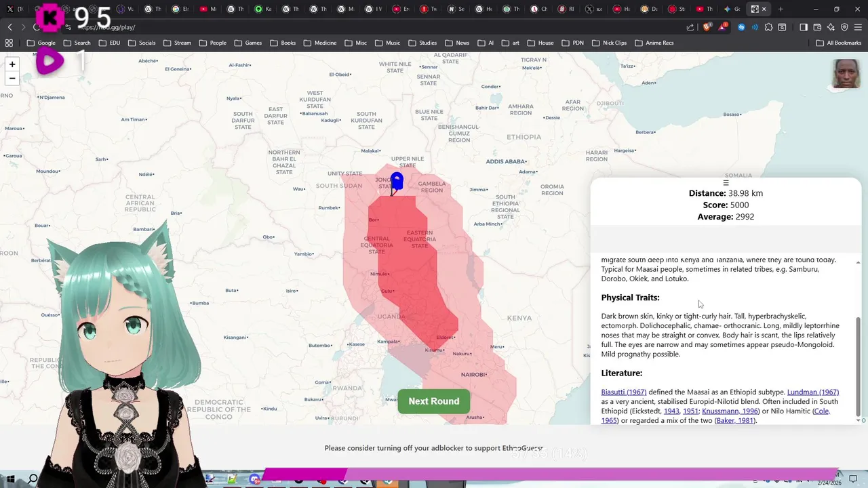868x488 pixels.
Task: Open the Google bookmark folder
Action: pos(41,43)
